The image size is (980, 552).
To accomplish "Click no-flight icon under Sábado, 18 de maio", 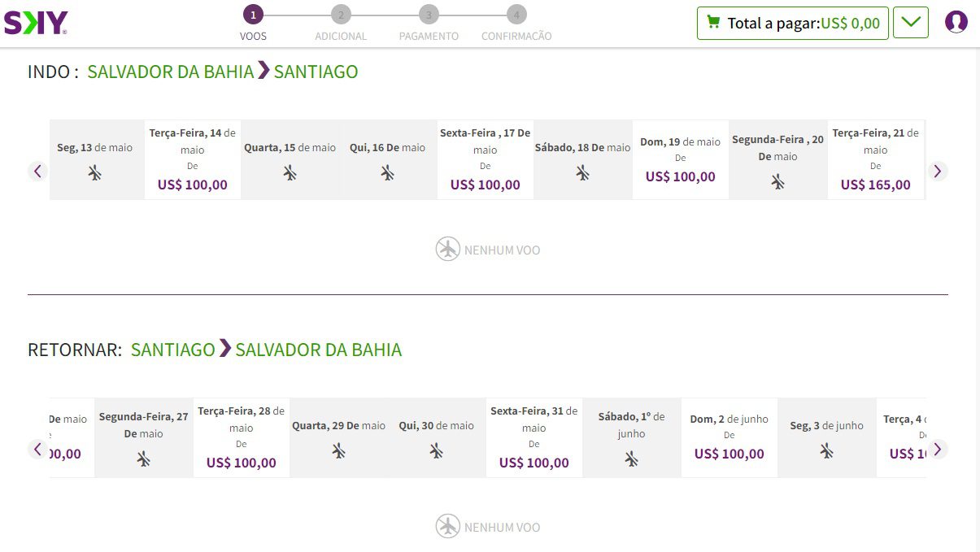I will (582, 172).
